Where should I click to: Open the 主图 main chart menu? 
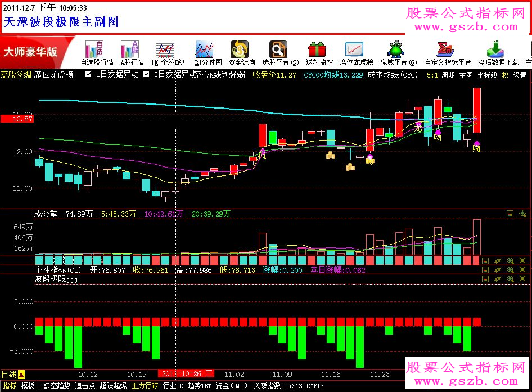coord(466,75)
